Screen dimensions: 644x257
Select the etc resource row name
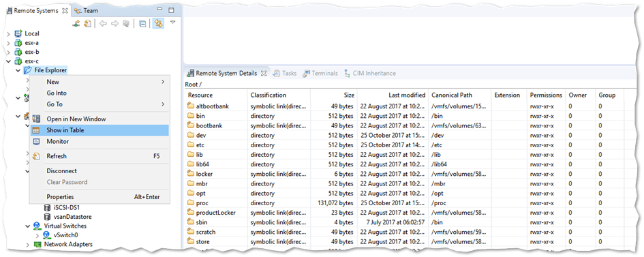pos(200,145)
